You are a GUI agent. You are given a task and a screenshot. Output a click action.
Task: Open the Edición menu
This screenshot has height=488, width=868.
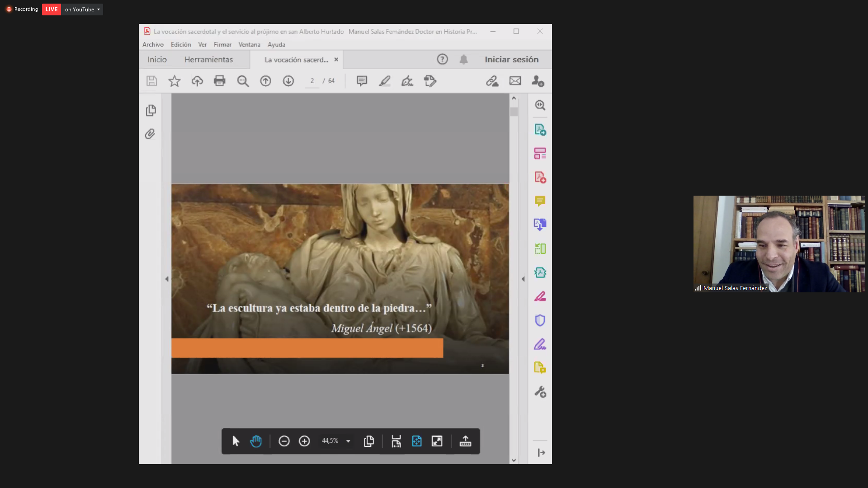click(181, 45)
